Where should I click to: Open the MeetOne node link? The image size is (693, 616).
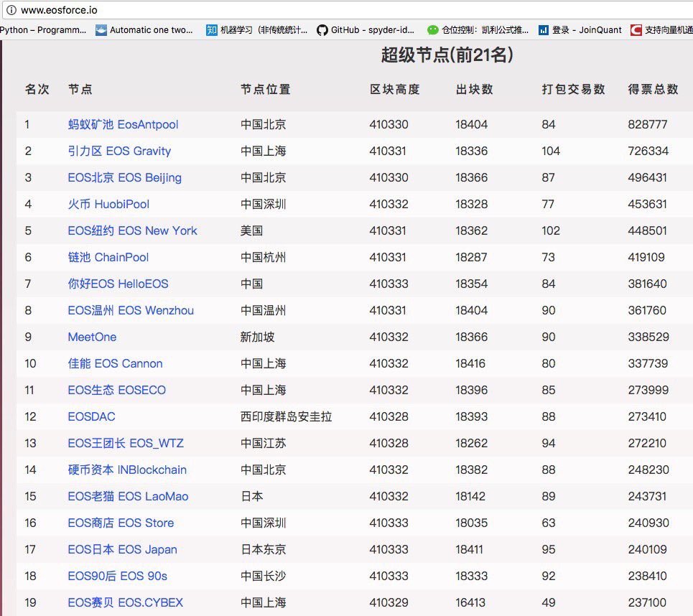(92, 337)
